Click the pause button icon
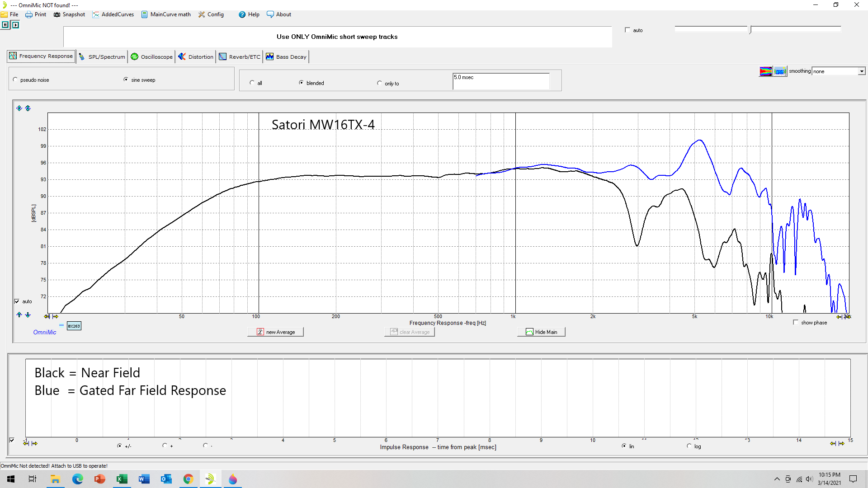 (x=5, y=25)
